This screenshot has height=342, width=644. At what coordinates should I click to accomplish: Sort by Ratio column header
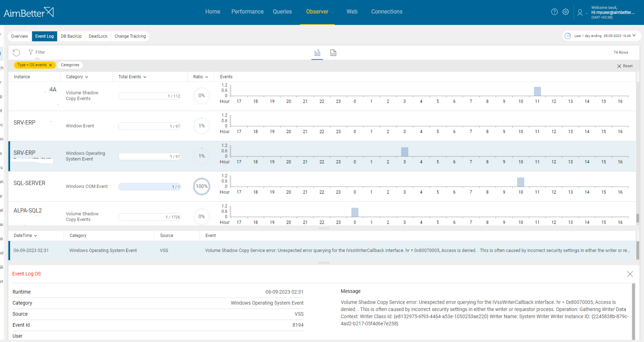click(x=200, y=77)
